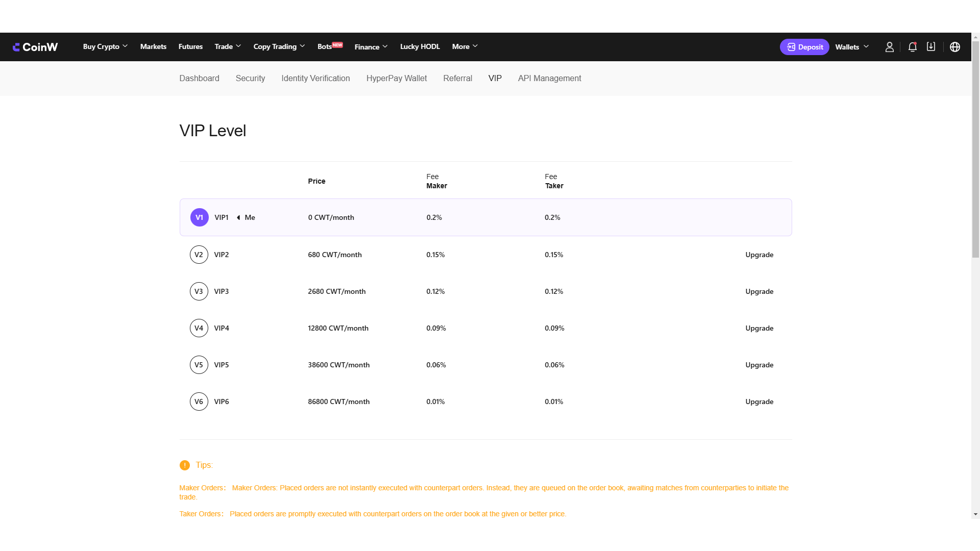
Task: Click the scrollbar up arrow
Action: pos(975,37)
